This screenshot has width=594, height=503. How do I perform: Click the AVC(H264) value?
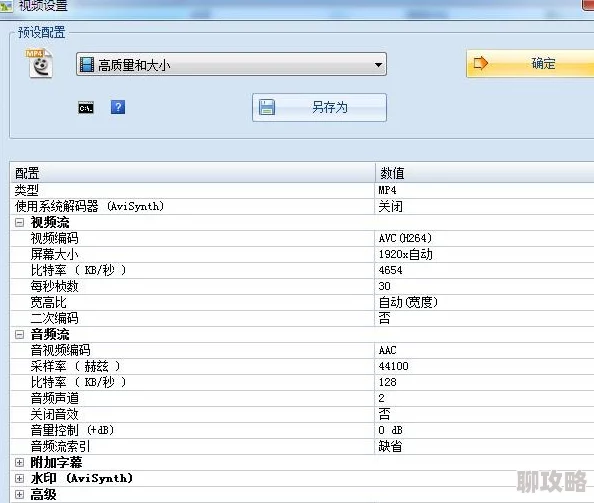[405, 238]
